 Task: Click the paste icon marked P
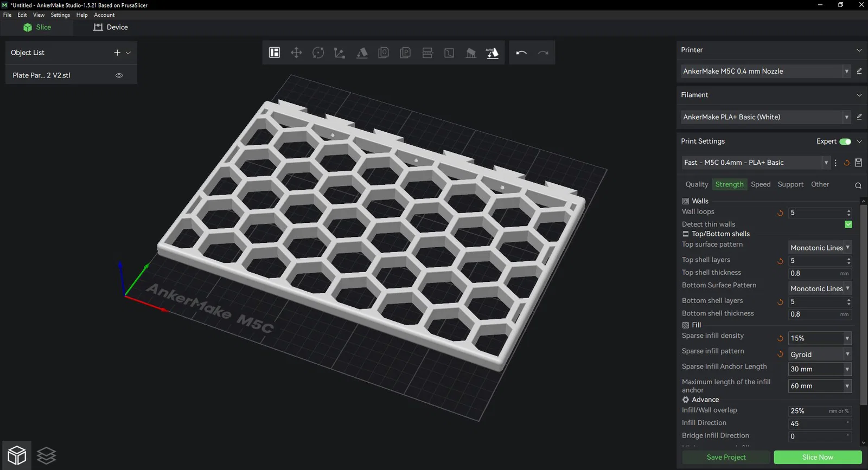(405, 53)
